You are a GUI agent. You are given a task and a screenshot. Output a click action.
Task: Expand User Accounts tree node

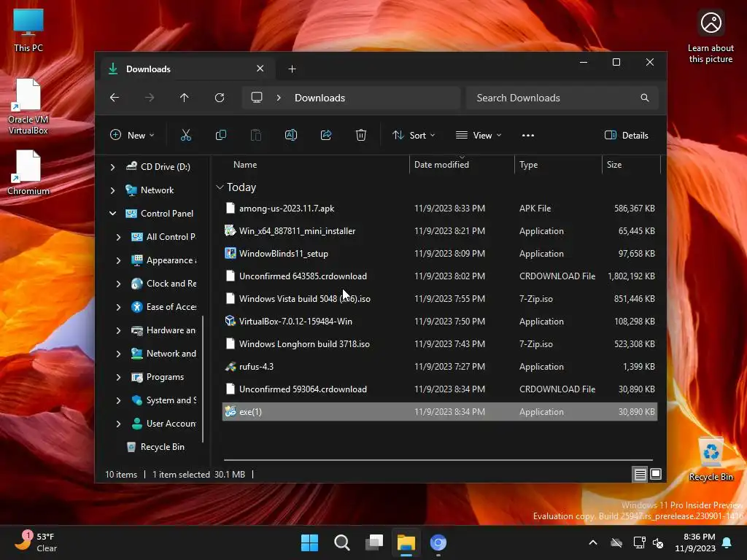118,424
